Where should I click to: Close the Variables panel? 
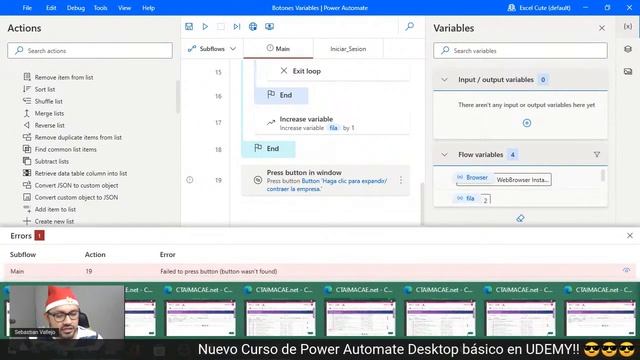click(x=602, y=28)
